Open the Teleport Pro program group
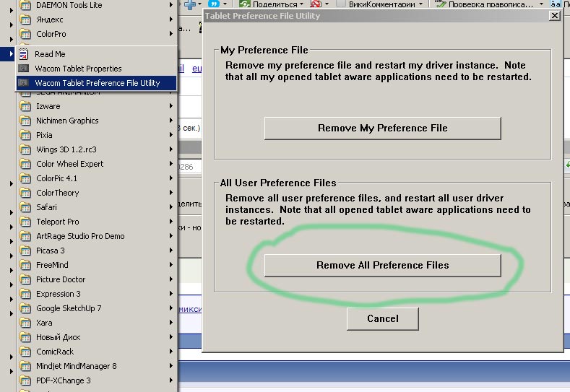Viewport: 570px width, 392px height. point(97,222)
